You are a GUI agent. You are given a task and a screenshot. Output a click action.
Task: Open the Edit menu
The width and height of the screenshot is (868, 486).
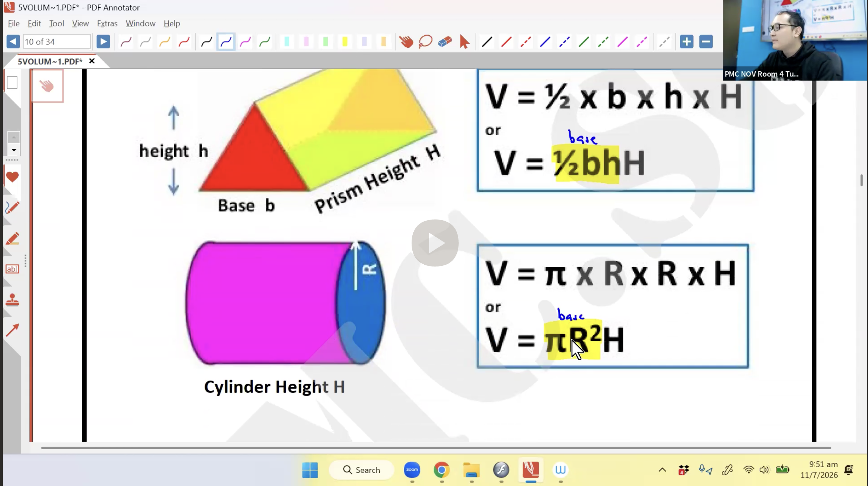34,23
